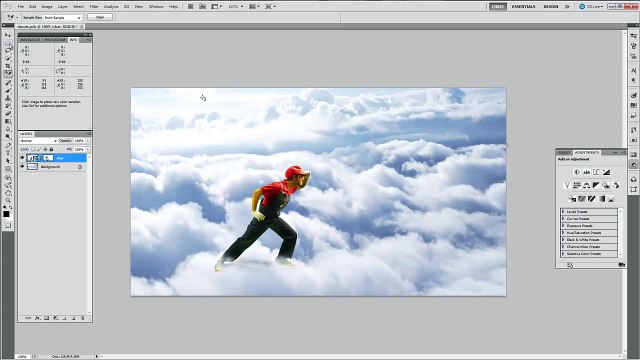This screenshot has height=360, width=640.
Task: Expand Exposure Presets
Action: click(x=563, y=226)
